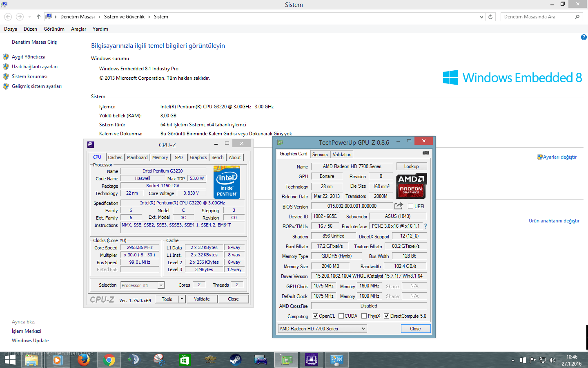This screenshot has height=368, width=588.
Task: Click the Tools button in CPU-Z
Action: 167,299
